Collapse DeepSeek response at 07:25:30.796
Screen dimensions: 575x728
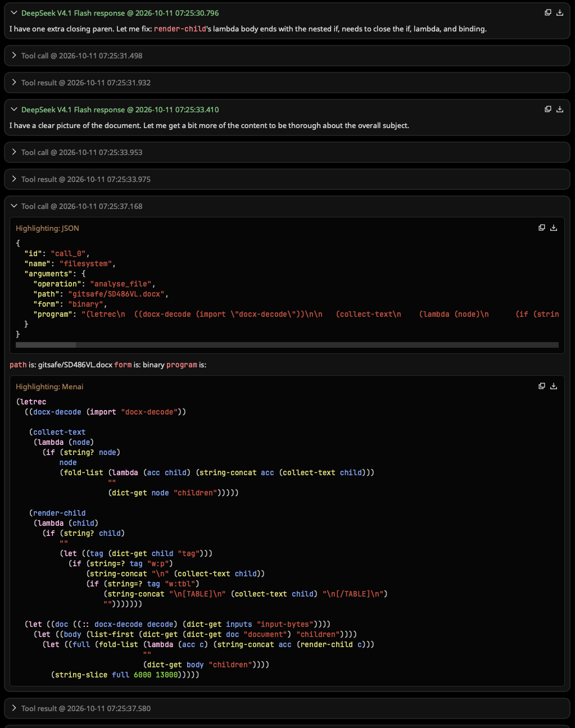(15, 12)
